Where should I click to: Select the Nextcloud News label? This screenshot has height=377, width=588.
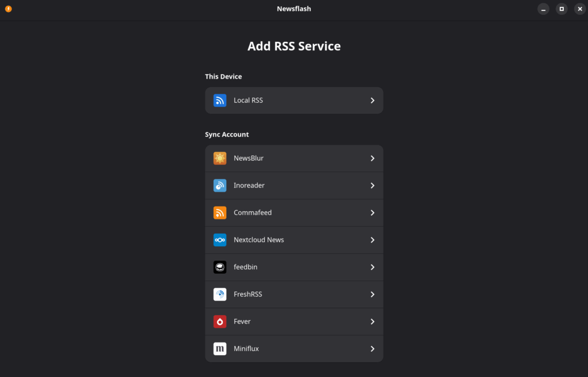click(259, 240)
